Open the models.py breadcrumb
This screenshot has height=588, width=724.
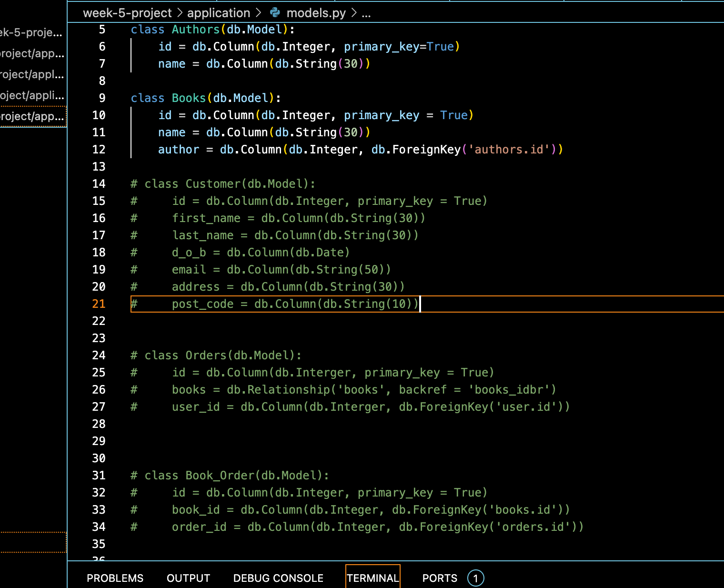click(316, 13)
